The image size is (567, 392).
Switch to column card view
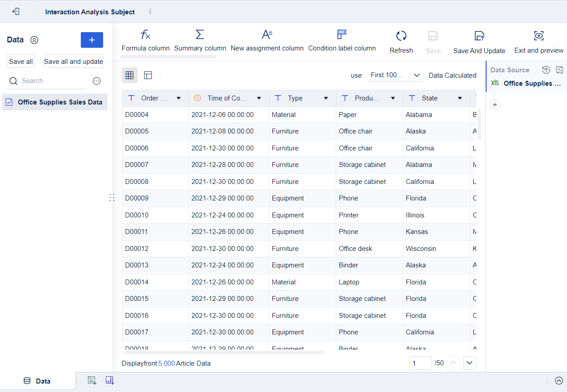pos(148,75)
